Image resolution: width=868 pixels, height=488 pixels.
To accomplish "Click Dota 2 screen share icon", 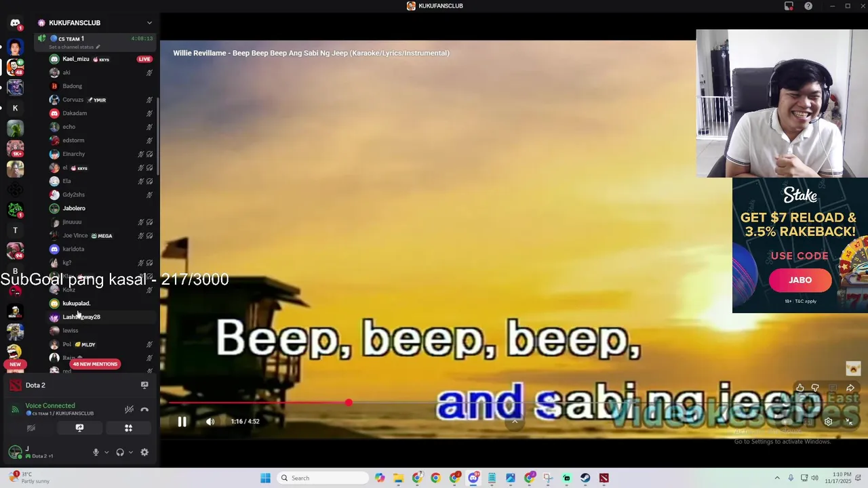I will point(144,385).
